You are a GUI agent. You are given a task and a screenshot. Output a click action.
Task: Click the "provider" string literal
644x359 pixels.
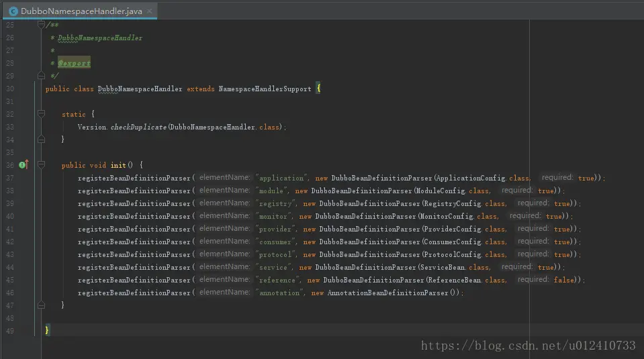(x=275, y=229)
